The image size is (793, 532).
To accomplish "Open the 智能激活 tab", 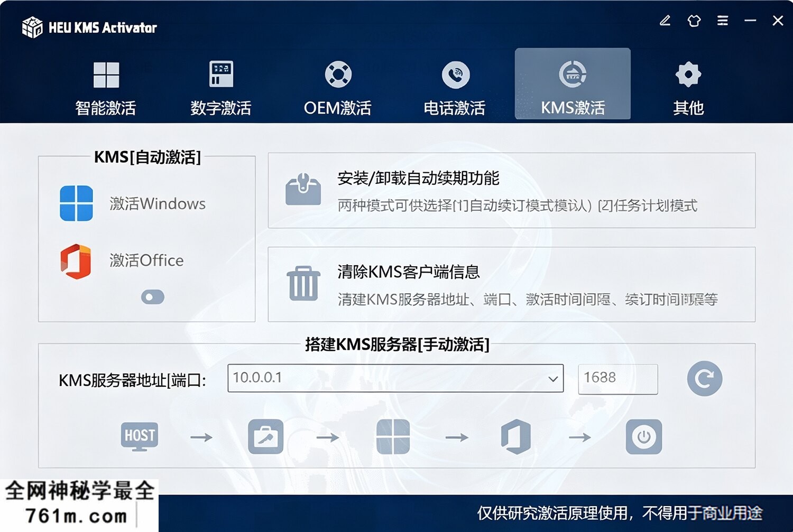I will (106, 88).
